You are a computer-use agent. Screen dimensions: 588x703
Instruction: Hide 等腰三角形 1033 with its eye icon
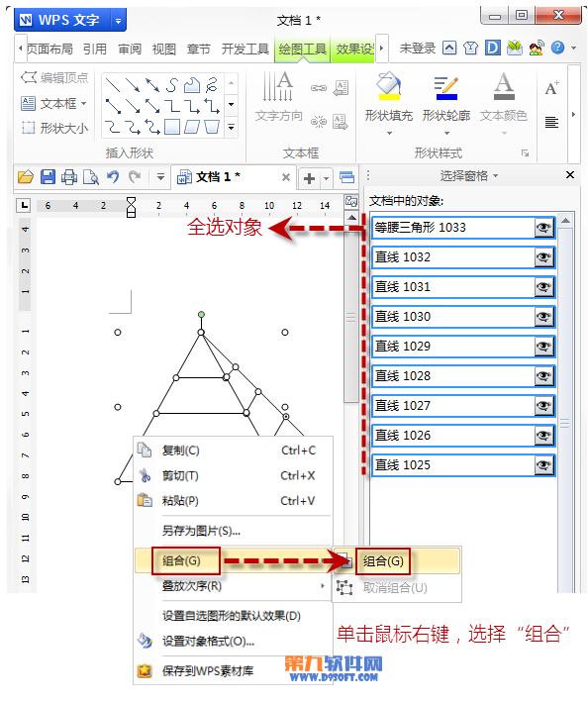click(x=543, y=228)
